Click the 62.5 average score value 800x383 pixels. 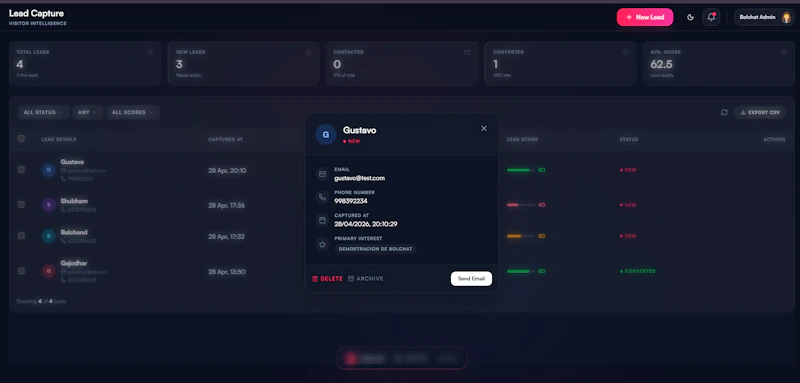coord(661,64)
